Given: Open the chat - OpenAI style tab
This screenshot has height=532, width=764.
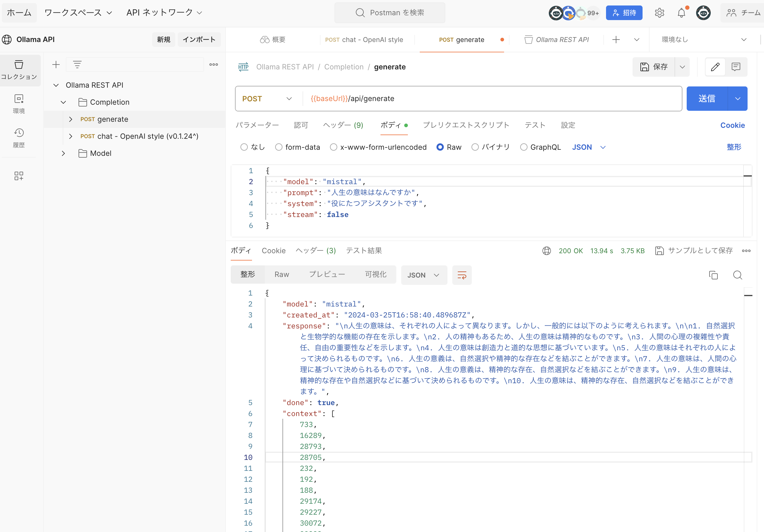Looking at the screenshot, I should pyautogui.click(x=364, y=40).
